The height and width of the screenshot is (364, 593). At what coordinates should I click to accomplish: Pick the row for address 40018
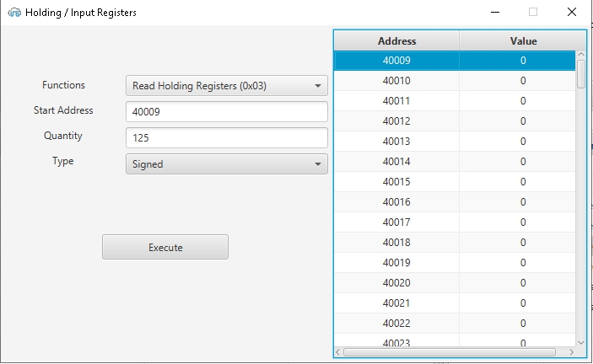tap(455, 243)
